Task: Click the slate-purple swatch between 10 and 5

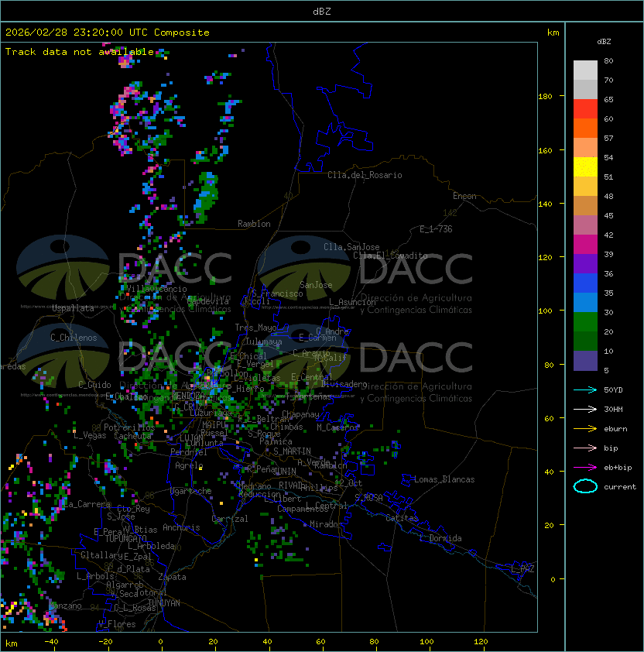Action: tap(585, 361)
